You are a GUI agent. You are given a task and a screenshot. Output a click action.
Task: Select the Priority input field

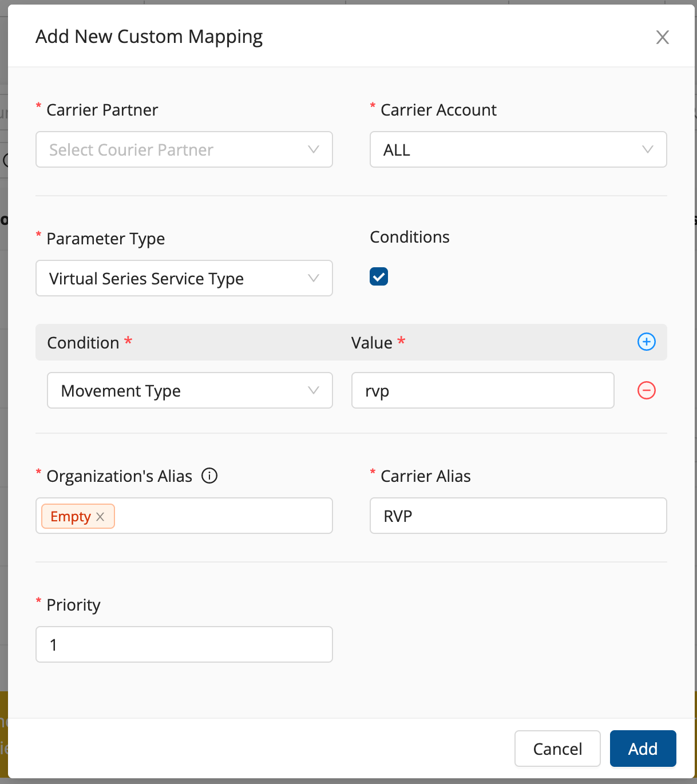click(184, 644)
